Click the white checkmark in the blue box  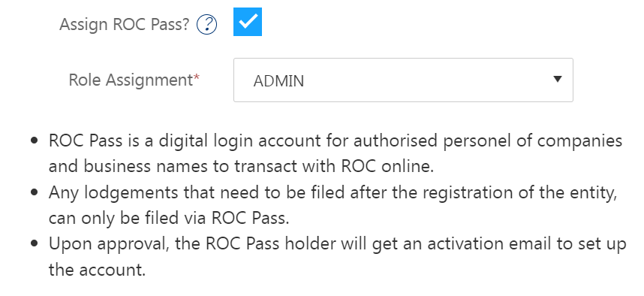pyautogui.click(x=248, y=21)
